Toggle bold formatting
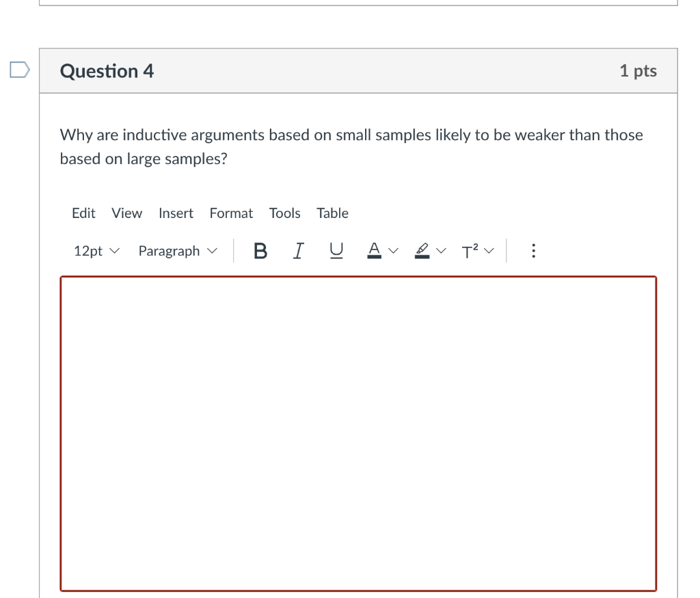Screen dimensions: 700x598 260,251
